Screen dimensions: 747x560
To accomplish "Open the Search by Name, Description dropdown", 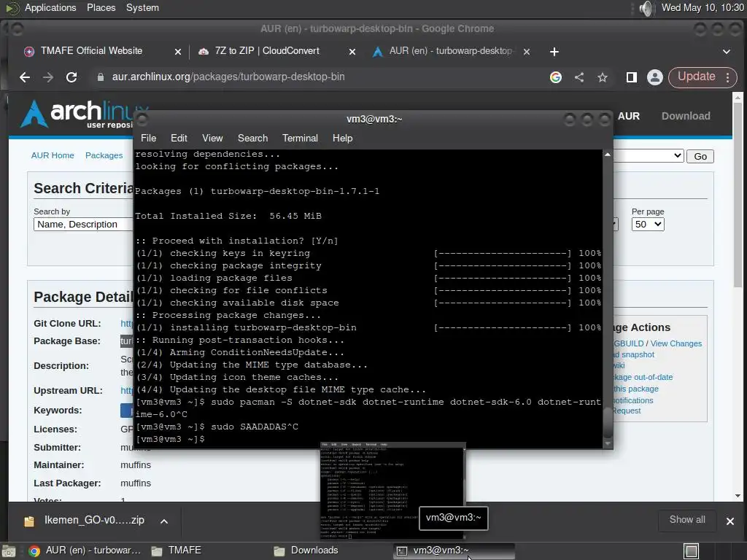I will click(x=83, y=225).
